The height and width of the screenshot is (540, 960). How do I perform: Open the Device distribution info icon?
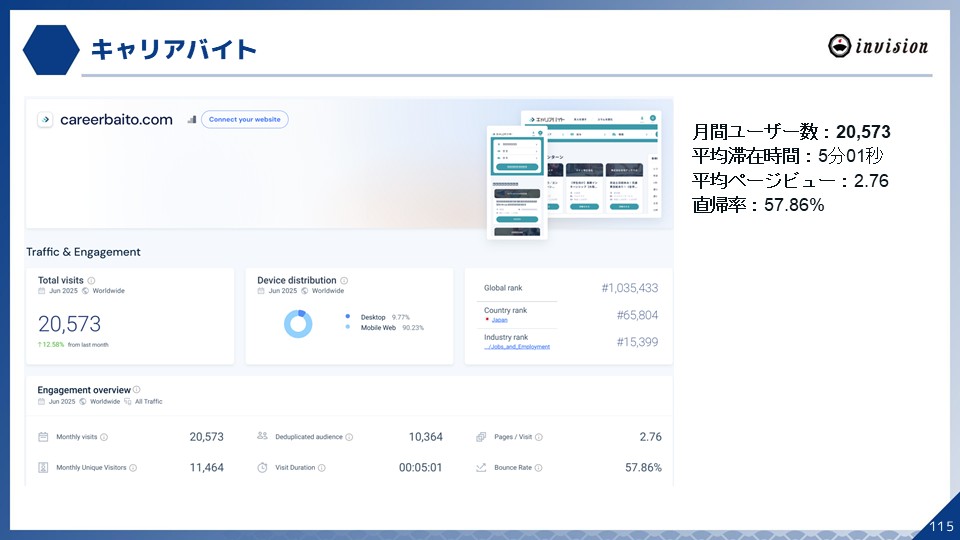(x=344, y=280)
